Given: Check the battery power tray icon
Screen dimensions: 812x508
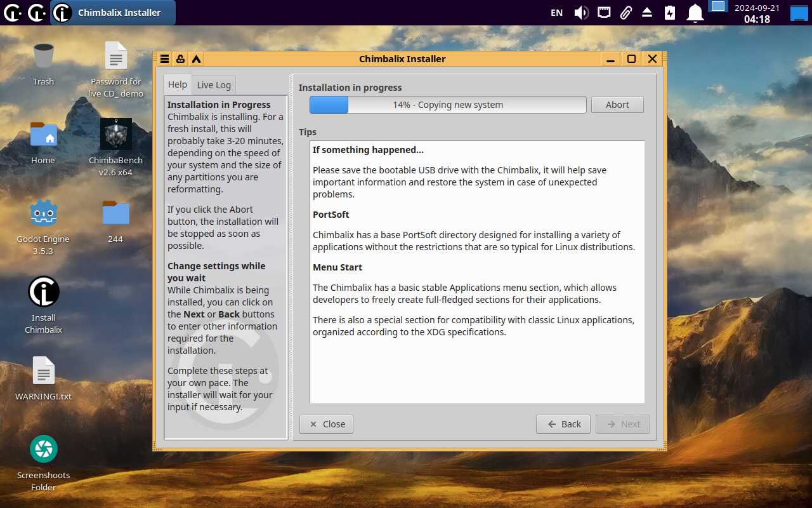Looking at the screenshot, I should [670, 13].
